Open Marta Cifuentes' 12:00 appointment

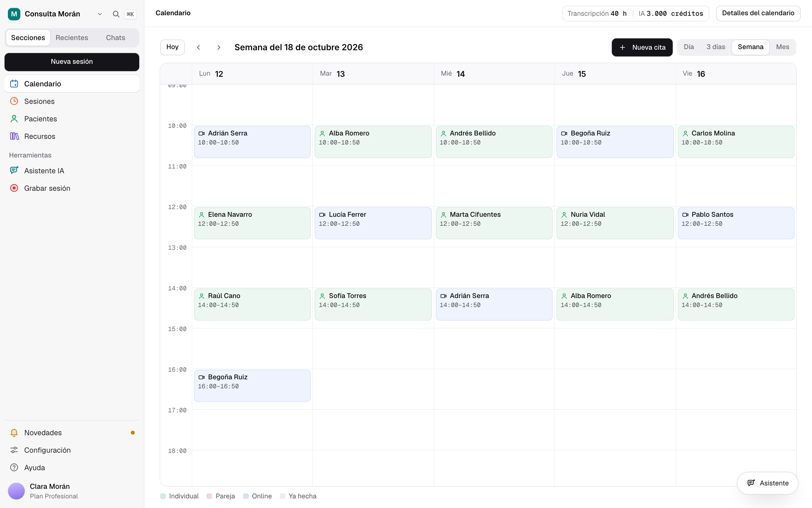pos(494,223)
